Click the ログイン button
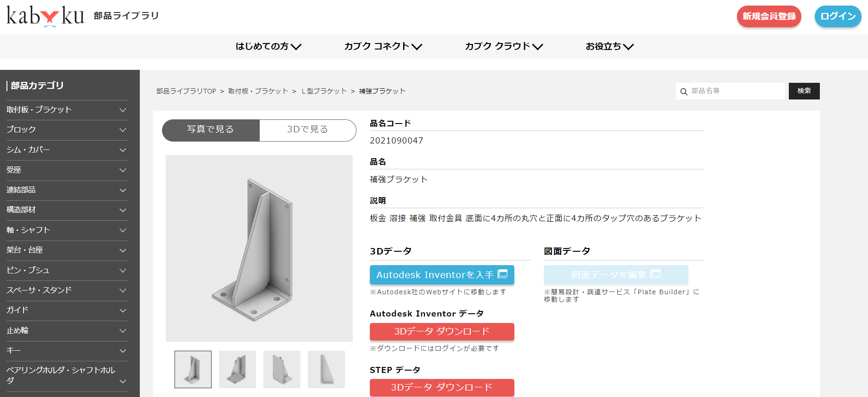Image resolution: width=868 pixels, height=397 pixels. [837, 16]
